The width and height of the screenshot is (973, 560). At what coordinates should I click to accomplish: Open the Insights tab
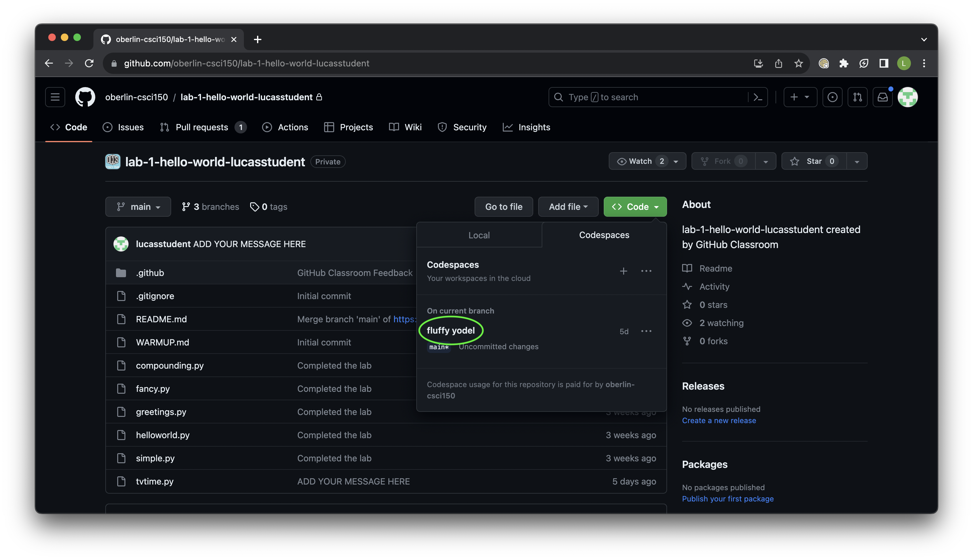tap(526, 127)
